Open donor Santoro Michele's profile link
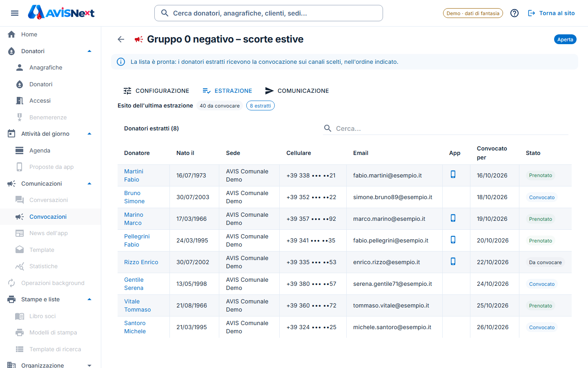Screen dimensions: 588x368 point(135,327)
